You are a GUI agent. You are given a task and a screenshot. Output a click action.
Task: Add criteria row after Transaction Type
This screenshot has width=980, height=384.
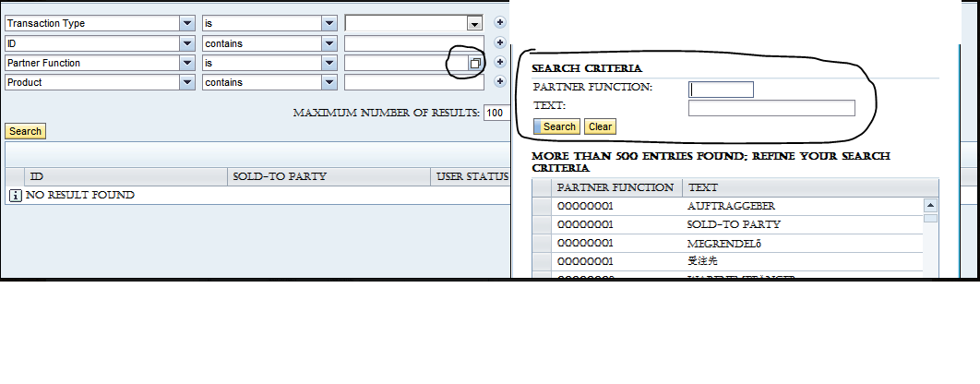tap(500, 23)
